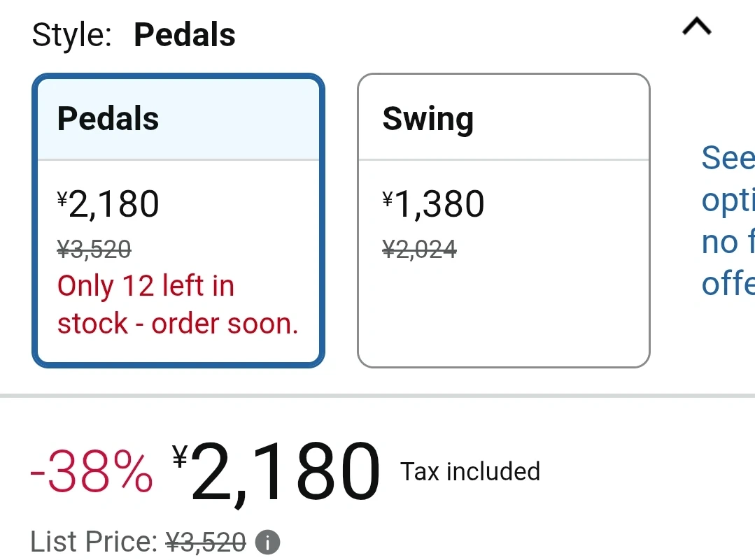Open the List Price info icon
Screen dimensions: 755x560
click(x=267, y=542)
